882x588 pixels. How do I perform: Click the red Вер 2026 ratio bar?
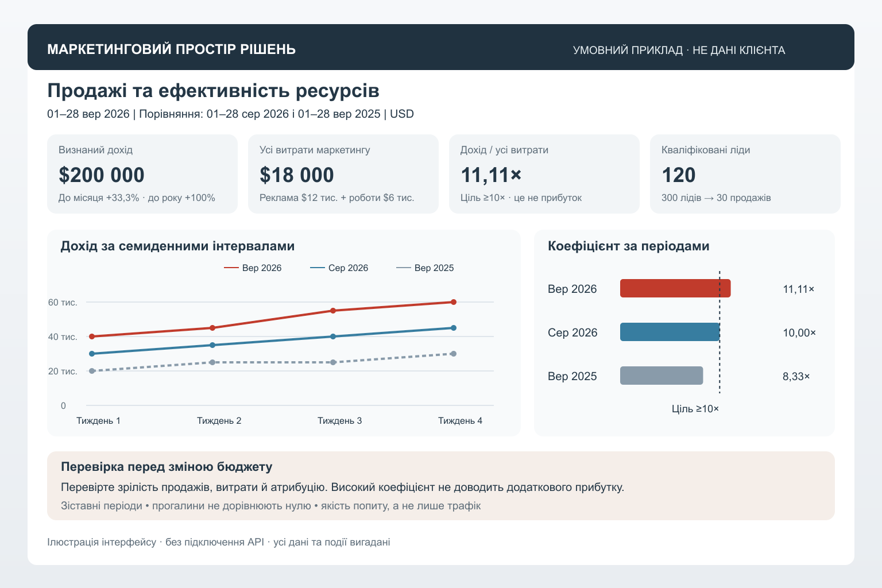click(x=675, y=288)
